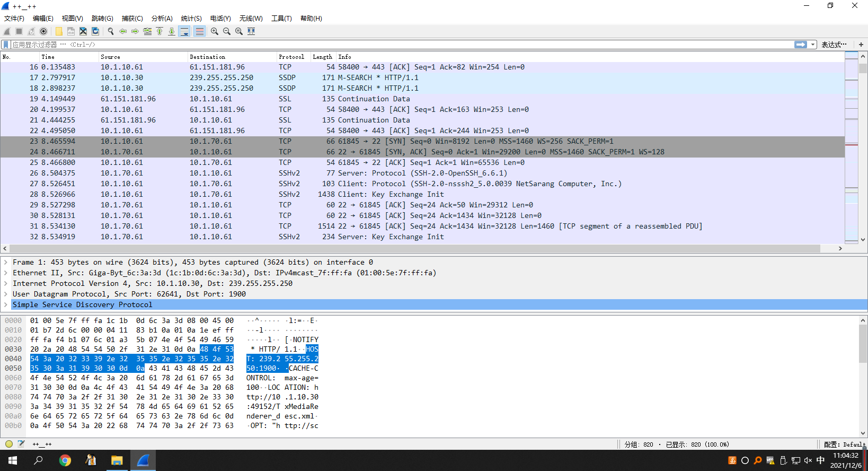Click the resize columns to fit icon
The width and height of the screenshot is (868, 471).
click(251, 31)
